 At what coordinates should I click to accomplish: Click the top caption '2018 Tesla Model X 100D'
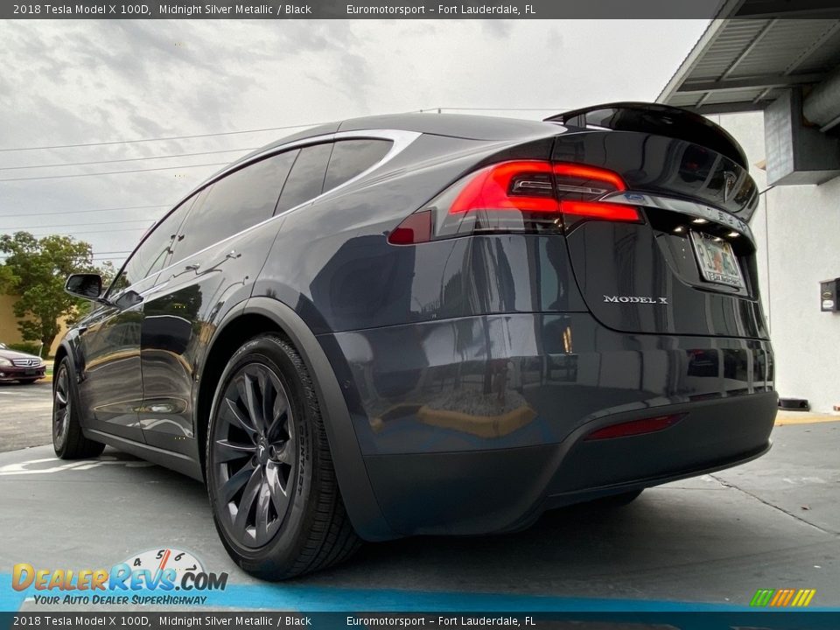coord(81,9)
